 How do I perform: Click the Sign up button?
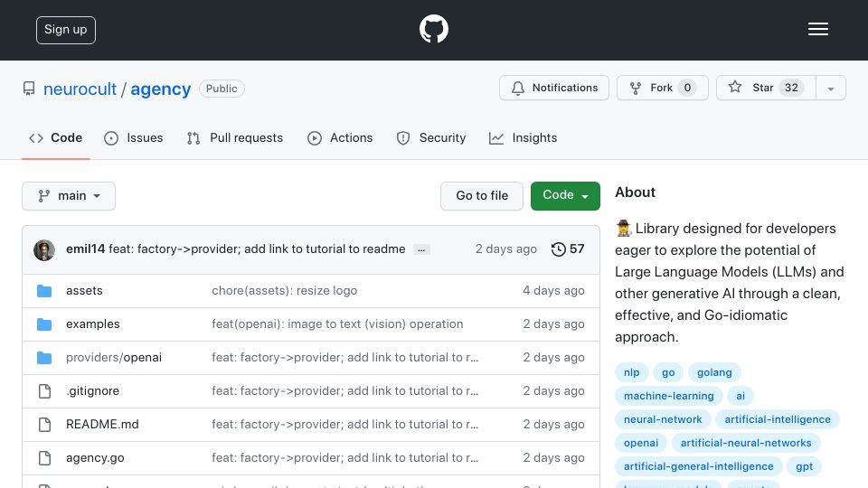click(66, 30)
